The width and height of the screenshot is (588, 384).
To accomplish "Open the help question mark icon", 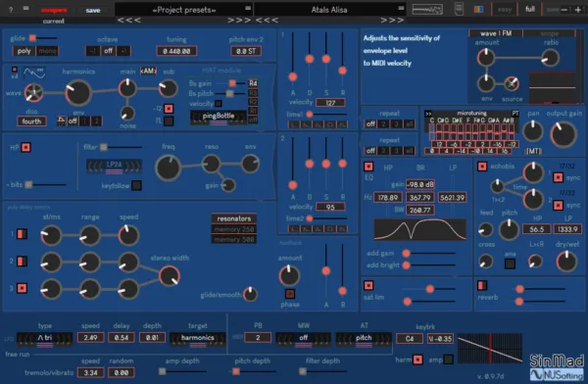I will tap(11, 10).
